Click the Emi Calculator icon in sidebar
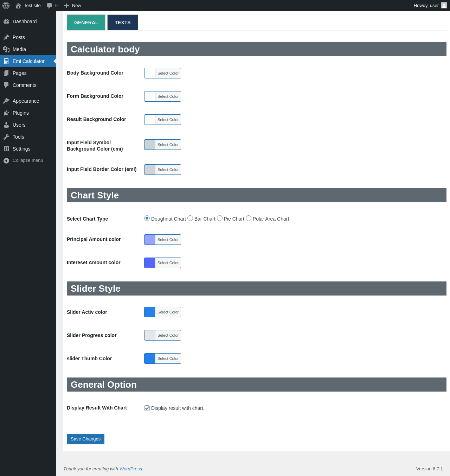This screenshot has width=450, height=476. pos(6,61)
